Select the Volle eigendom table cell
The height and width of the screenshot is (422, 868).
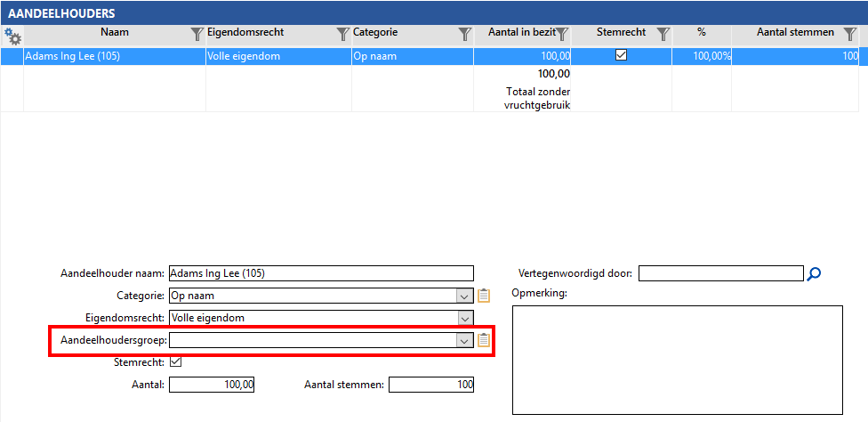click(x=278, y=56)
